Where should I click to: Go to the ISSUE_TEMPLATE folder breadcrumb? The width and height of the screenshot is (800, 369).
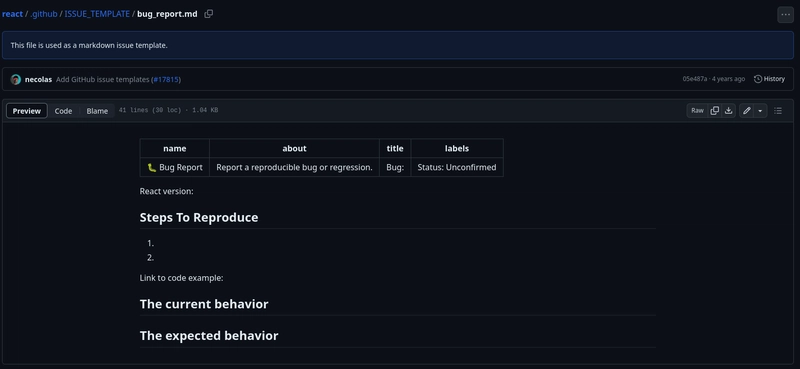[x=97, y=14]
